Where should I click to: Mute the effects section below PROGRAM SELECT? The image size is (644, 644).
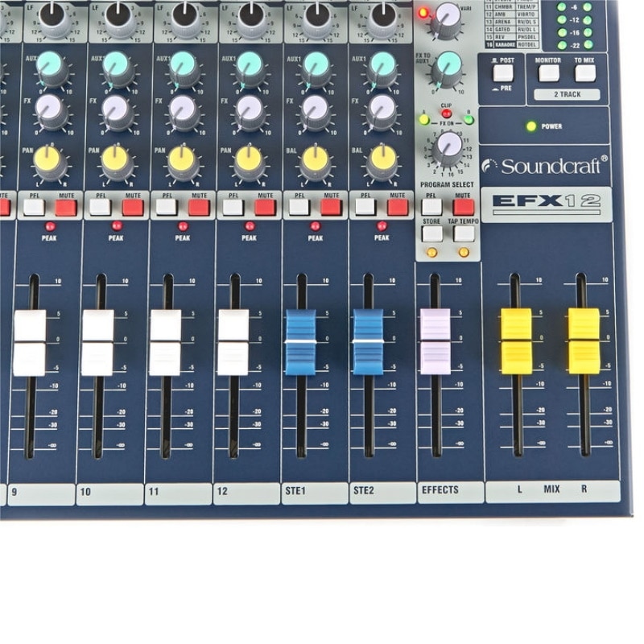[x=463, y=207]
